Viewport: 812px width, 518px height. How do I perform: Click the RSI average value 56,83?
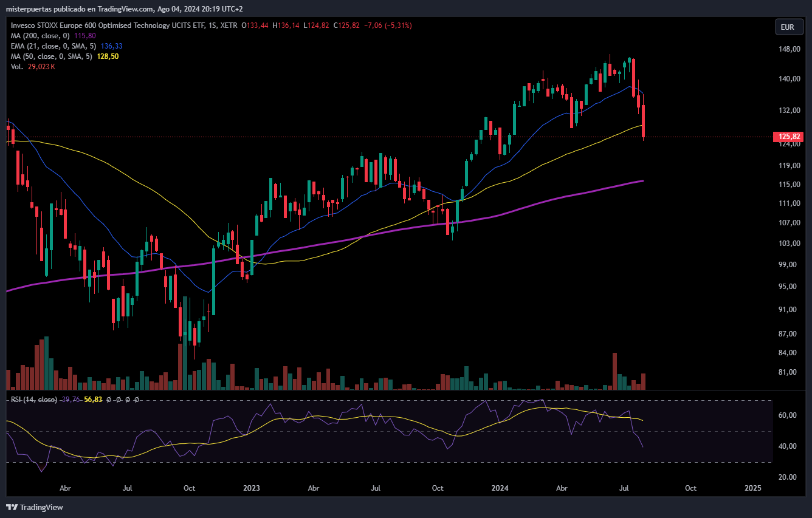(x=93, y=400)
